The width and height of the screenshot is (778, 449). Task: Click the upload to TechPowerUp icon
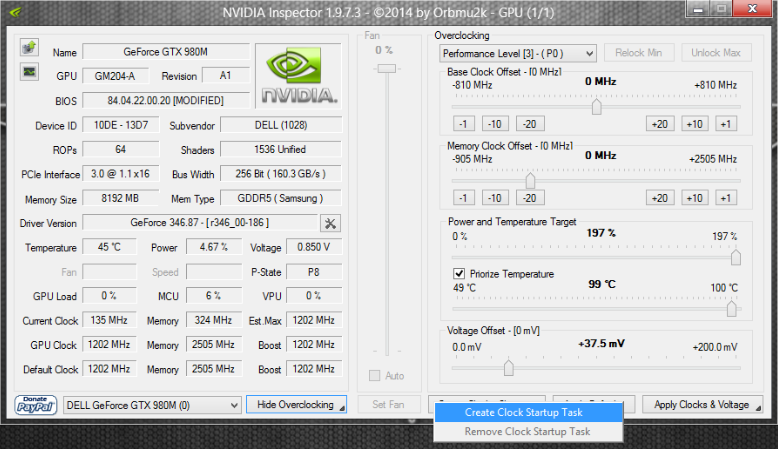pyautogui.click(x=29, y=47)
